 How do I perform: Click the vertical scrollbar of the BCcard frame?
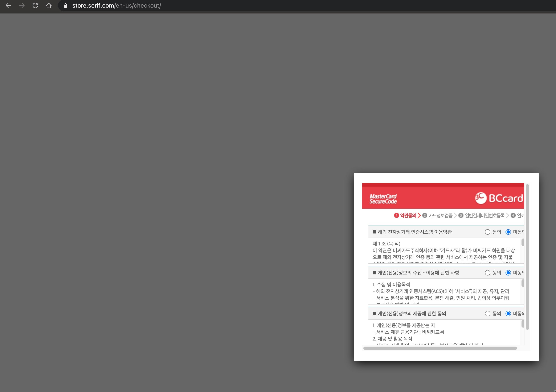[x=527, y=257]
